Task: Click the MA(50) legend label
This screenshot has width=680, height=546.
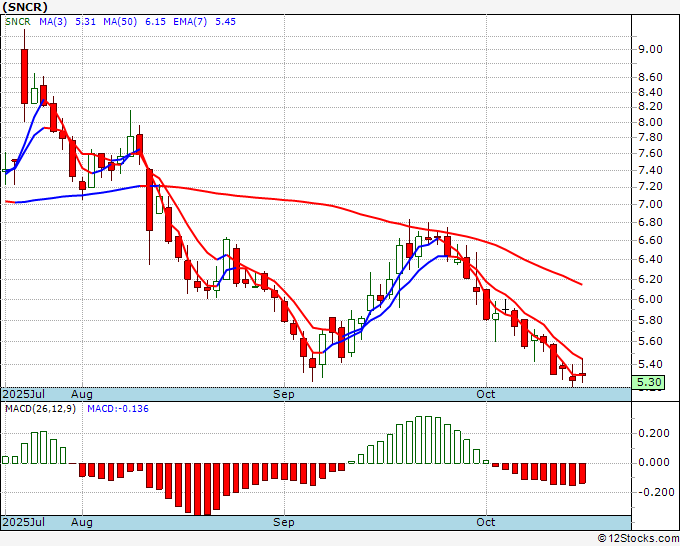Action: 120,22
